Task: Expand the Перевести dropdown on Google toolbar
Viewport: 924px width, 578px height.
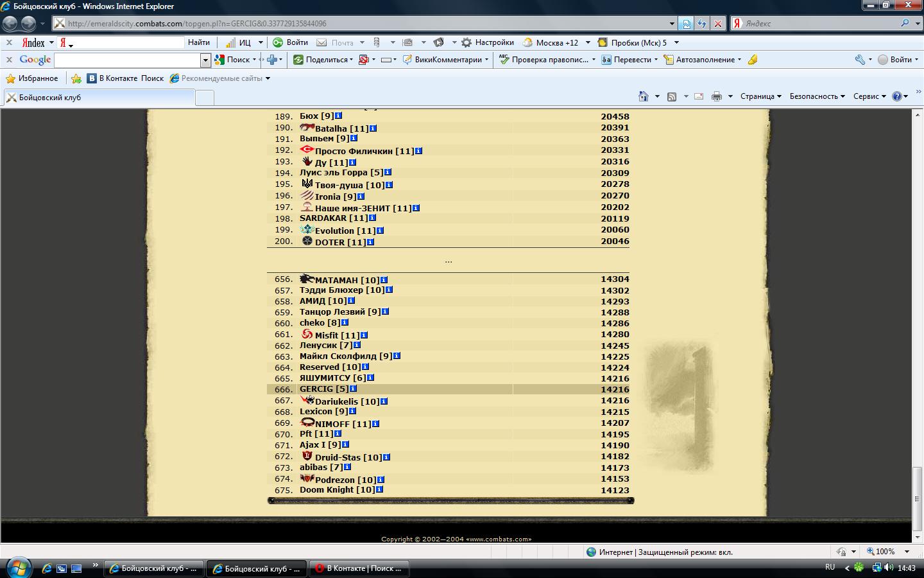Action: point(656,60)
